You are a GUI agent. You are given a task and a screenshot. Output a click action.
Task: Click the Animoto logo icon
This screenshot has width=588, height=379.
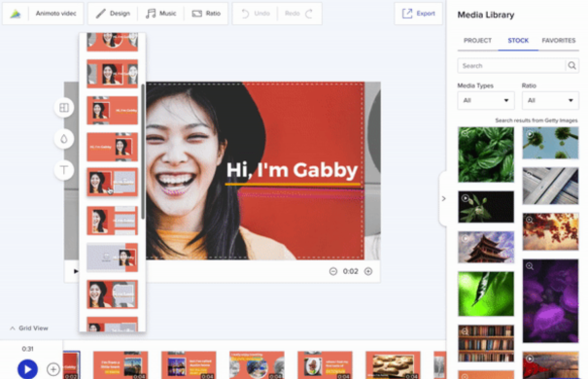(16, 14)
